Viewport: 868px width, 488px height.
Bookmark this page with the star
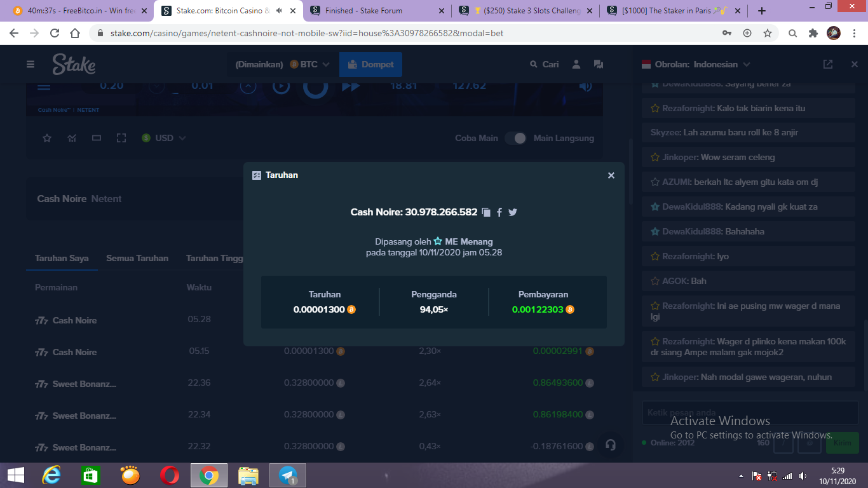point(768,33)
